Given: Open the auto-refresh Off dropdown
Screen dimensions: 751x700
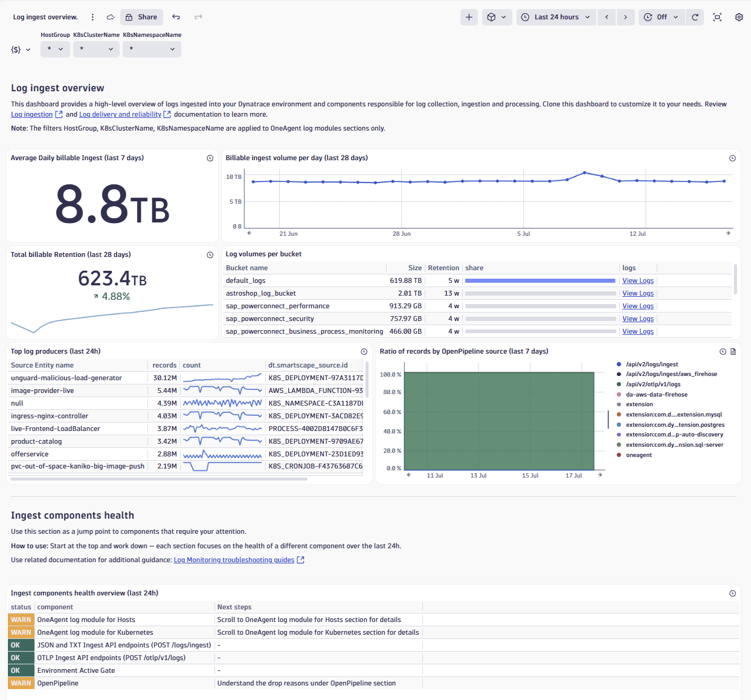Looking at the screenshot, I should pyautogui.click(x=662, y=17).
